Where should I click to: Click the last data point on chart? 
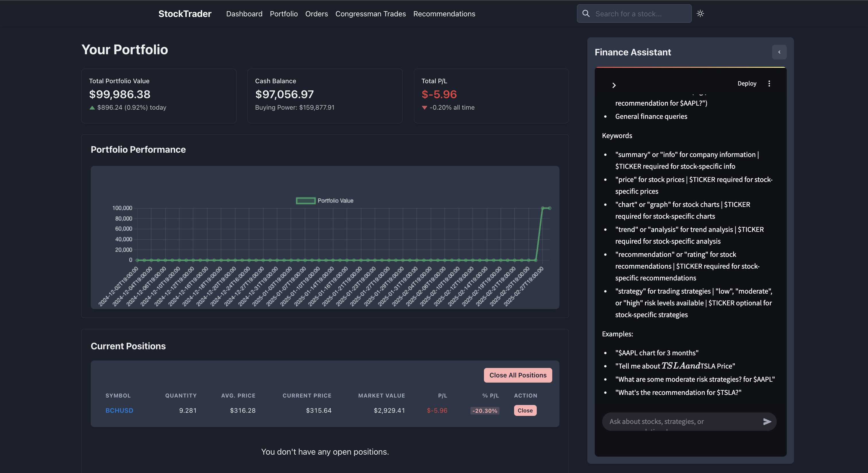[550, 208]
